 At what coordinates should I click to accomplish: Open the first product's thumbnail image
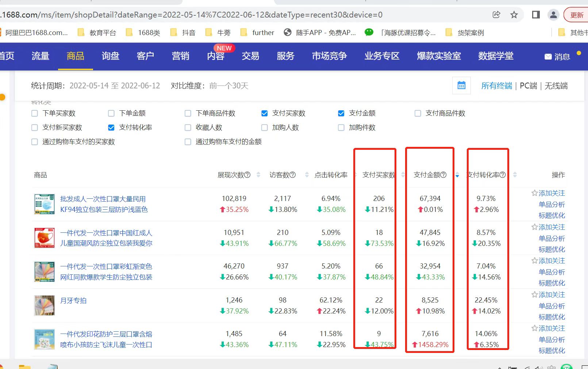(x=44, y=204)
